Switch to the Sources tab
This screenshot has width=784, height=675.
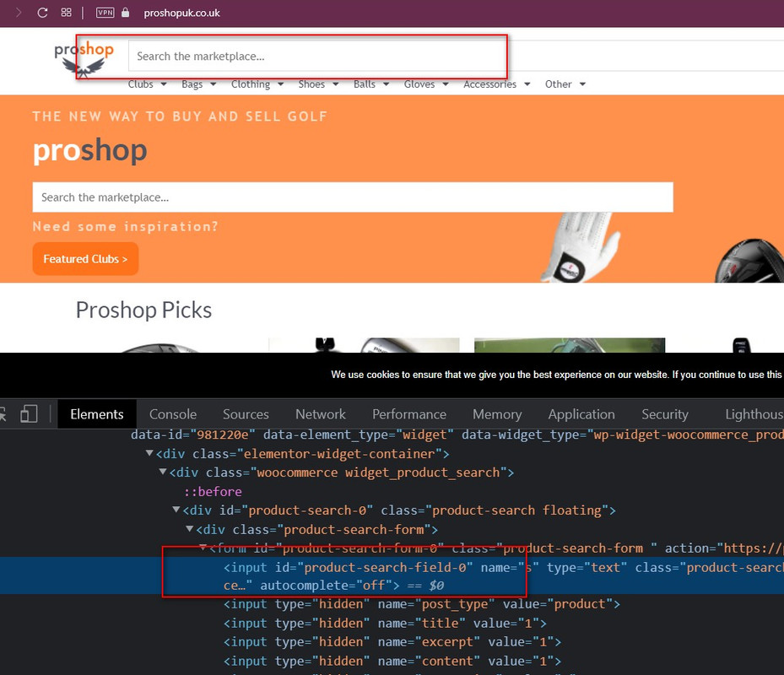tap(246, 414)
